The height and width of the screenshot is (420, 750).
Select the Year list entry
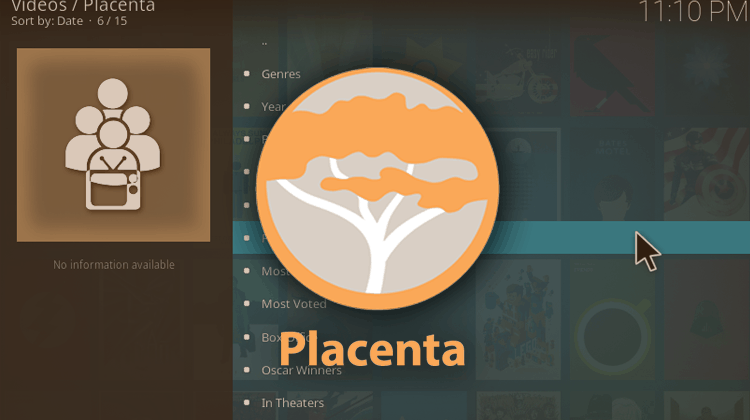(273, 107)
